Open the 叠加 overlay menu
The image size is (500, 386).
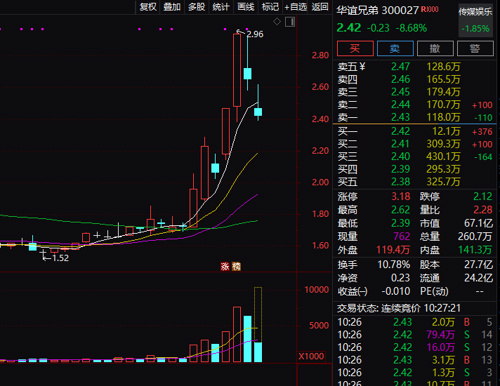[x=172, y=7]
